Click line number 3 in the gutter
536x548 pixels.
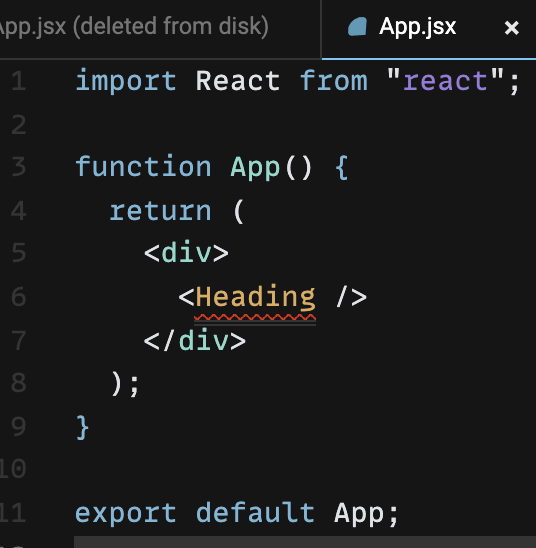click(x=19, y=167)
